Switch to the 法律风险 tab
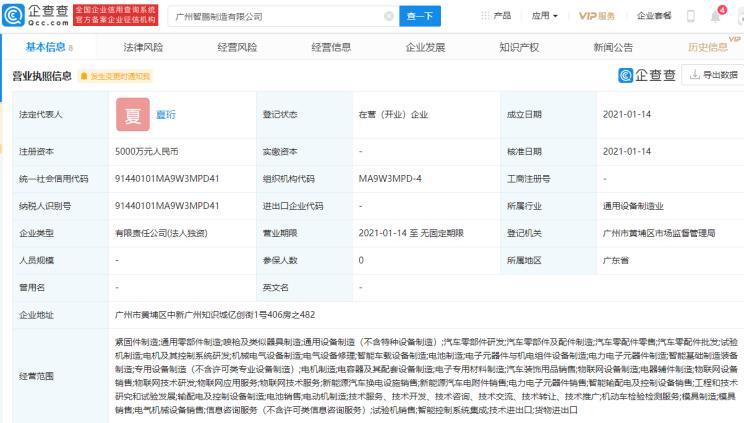The width and height of the screenshot is (744, 423). [143, 47]
